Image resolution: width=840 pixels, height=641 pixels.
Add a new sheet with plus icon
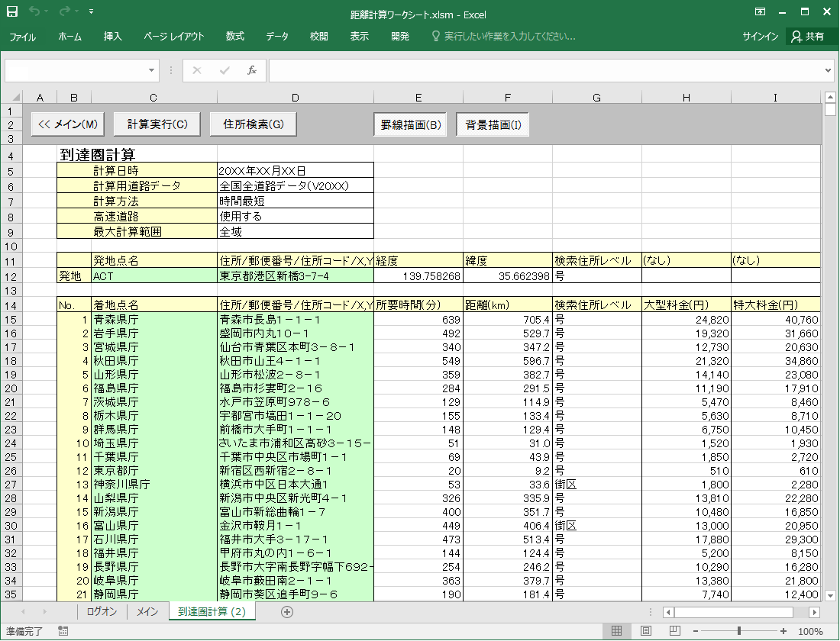(287, 611)
